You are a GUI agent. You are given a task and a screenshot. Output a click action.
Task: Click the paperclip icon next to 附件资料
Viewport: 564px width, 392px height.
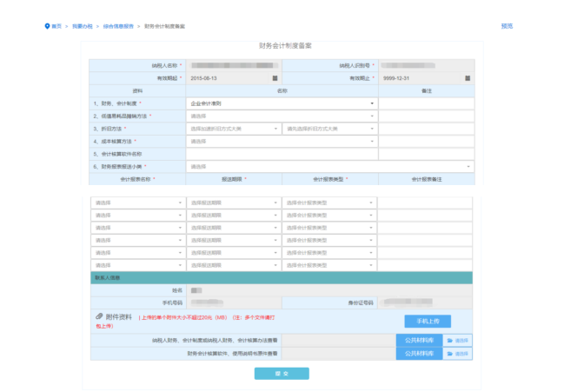pos(98,317)
